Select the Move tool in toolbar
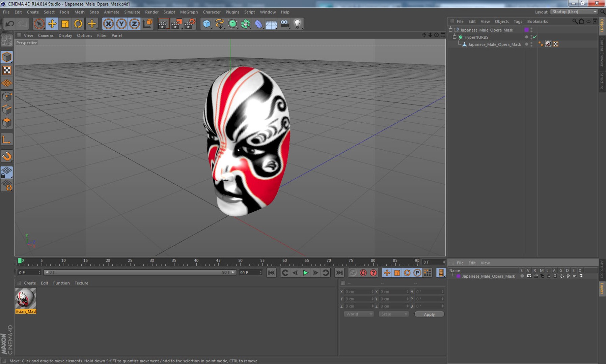Screen dimensions: 606x364 coord(52,24)
